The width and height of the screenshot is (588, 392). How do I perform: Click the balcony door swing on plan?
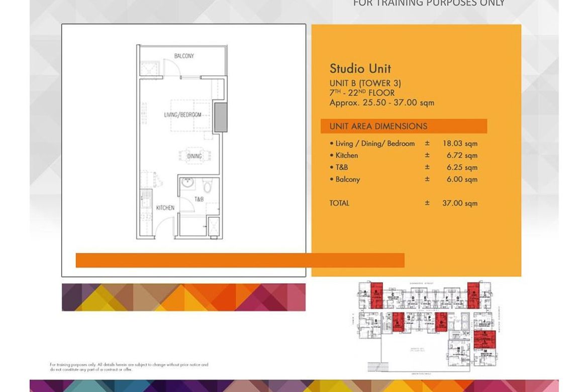[x=172, y=67]
